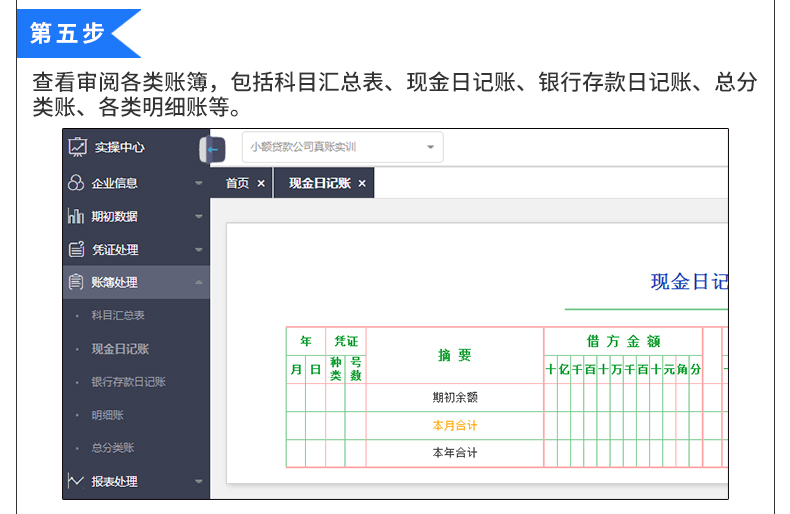
Task: Click the 账簿处理 menu label
Action: pyautogui.click(x=114, y=282)
